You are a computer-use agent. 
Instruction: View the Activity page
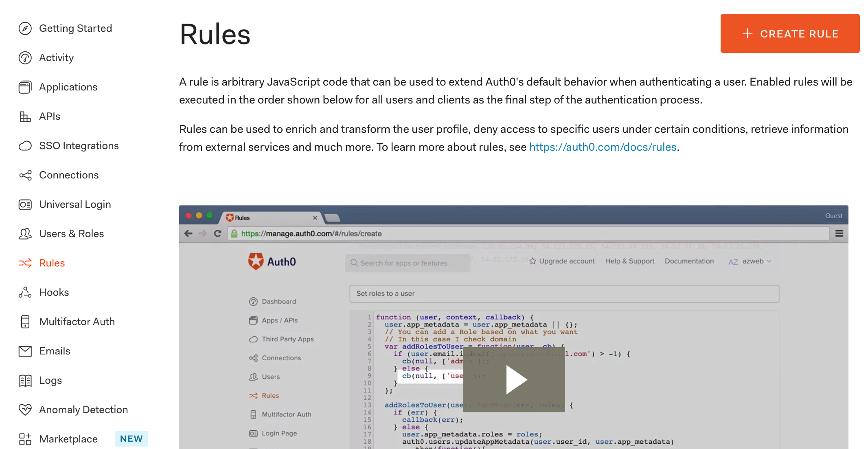(56, 57)
